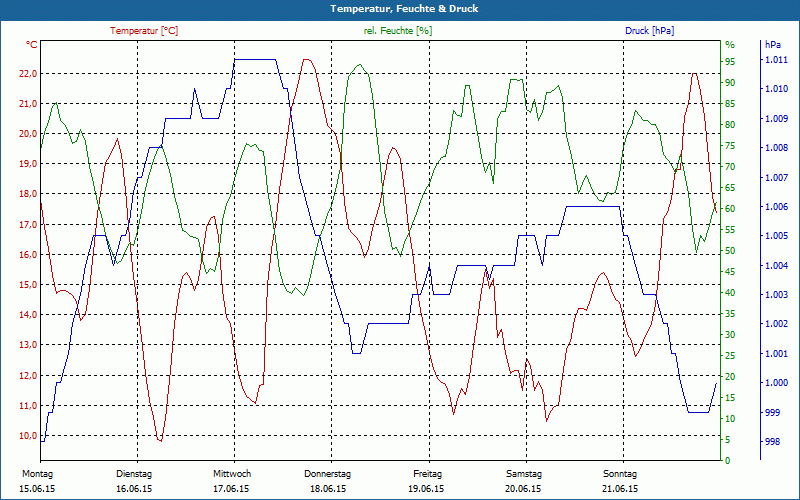Click the "1.011" pressure axis value
800x500 pixels.
776,60
